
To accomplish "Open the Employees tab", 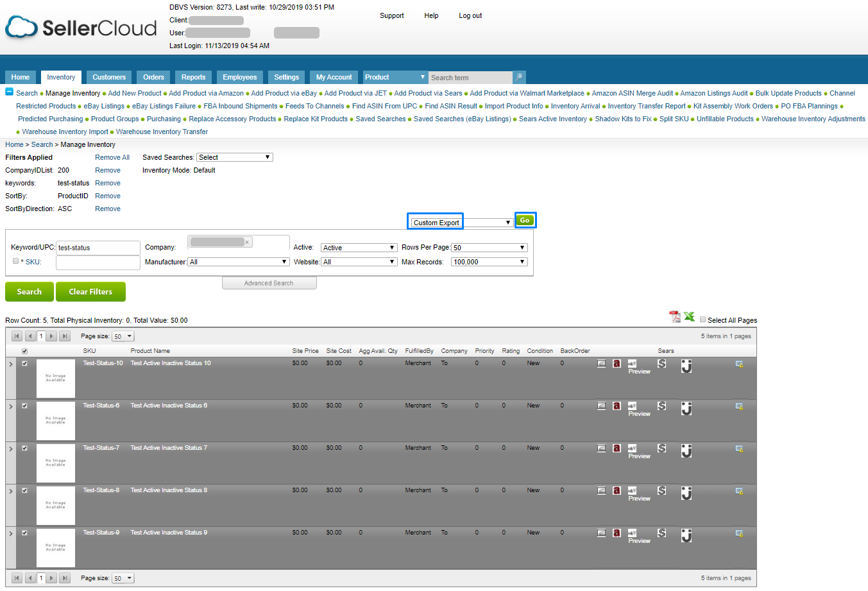I will point(240,77).
